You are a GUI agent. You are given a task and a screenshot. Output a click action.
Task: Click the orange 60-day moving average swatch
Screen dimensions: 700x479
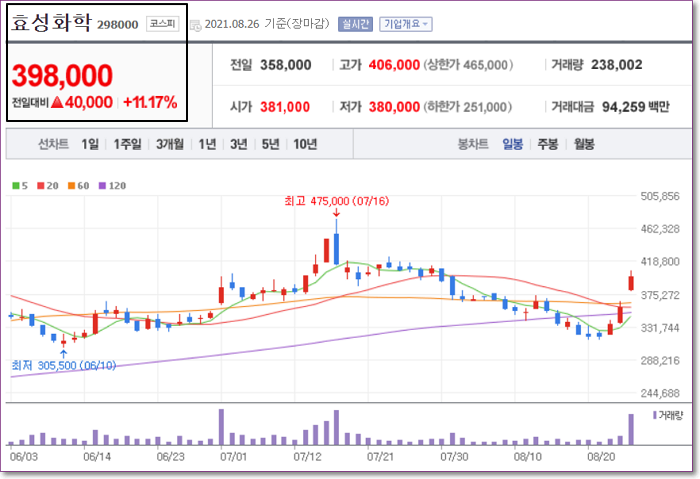coord(71,186)
